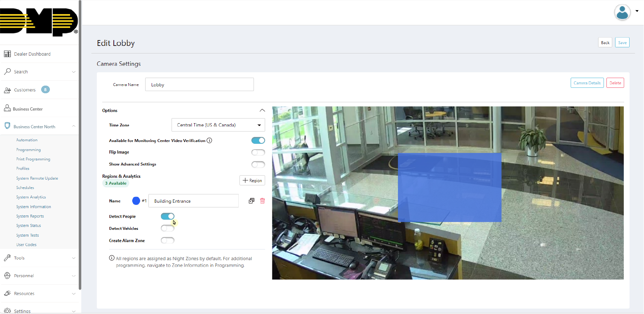Click the info icon beside Video Verification

pos(209,141)
